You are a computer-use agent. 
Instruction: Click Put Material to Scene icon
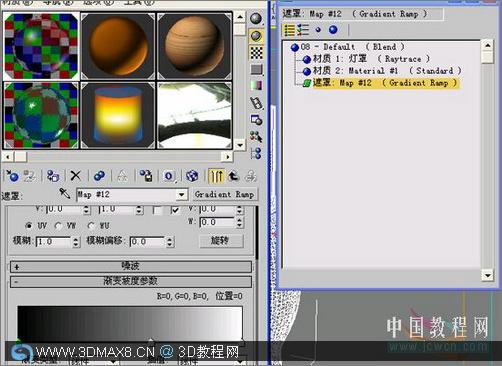point(30,176)
